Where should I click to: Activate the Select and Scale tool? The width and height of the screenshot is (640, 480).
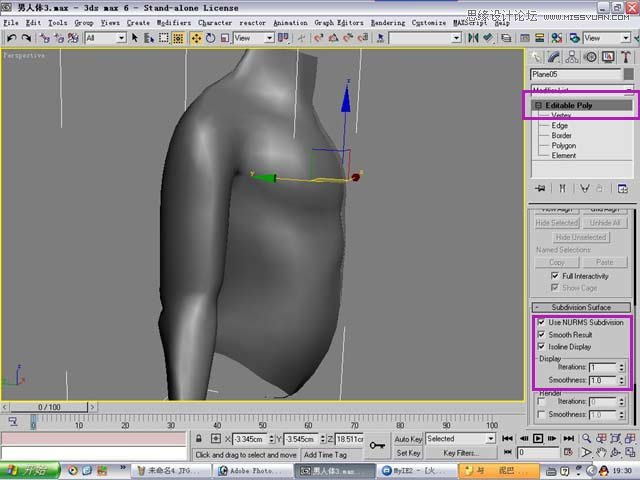(x=224, y=38)
